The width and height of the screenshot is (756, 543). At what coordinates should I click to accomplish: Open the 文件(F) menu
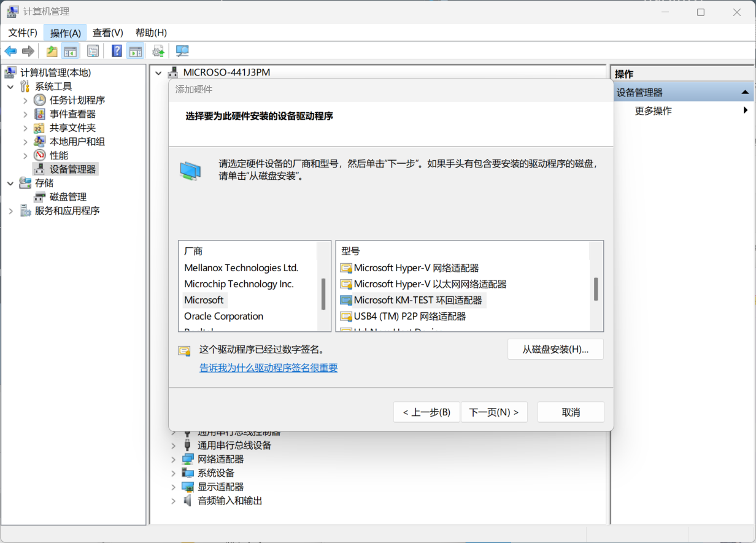click(x=23, y=33)
